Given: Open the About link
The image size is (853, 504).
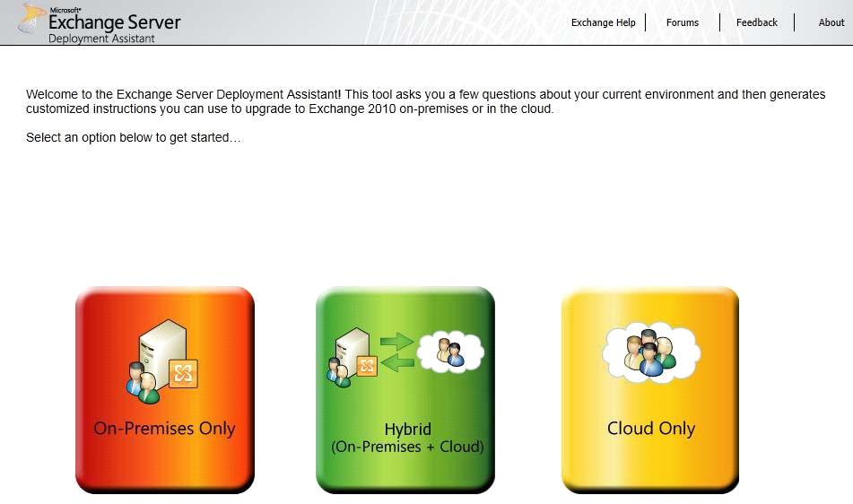Looking at the screenshot, I should click(831, 22).
